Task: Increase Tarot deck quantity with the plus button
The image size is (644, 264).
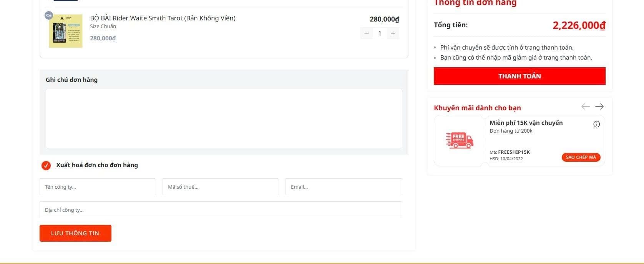Action: coord(393,33)
